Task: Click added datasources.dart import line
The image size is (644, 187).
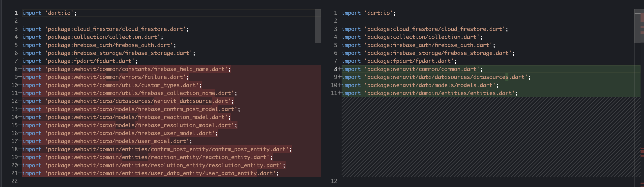Action: click(436, 77)
